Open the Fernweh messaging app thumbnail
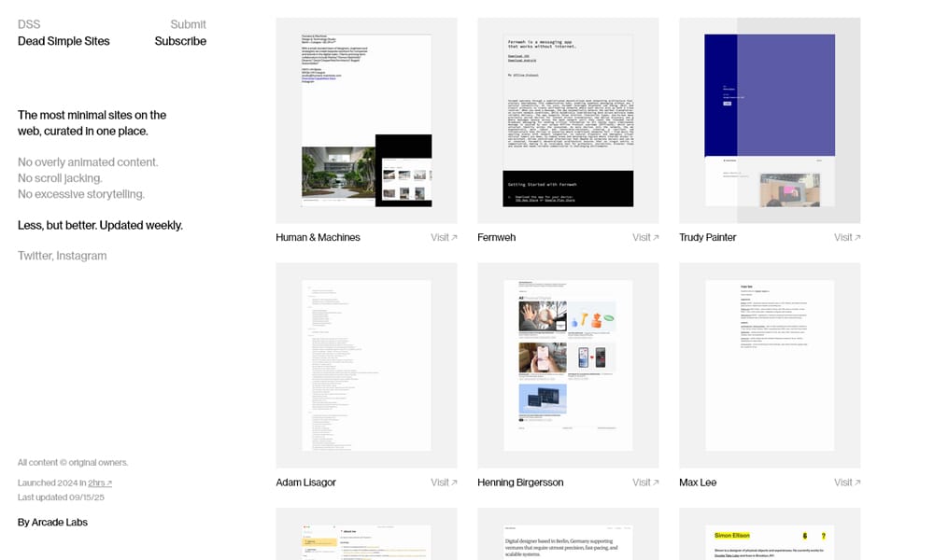 pyautogui.click(x=567, y=119)
